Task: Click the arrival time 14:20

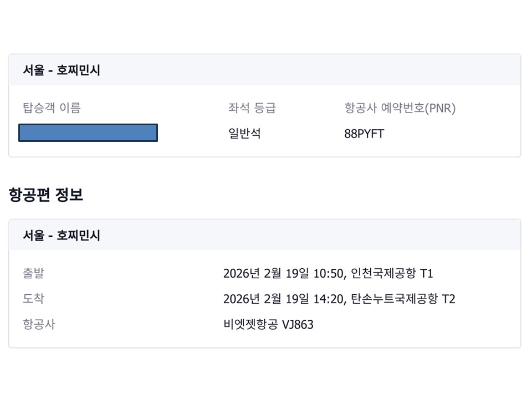Action: click(x=329, y=299)
